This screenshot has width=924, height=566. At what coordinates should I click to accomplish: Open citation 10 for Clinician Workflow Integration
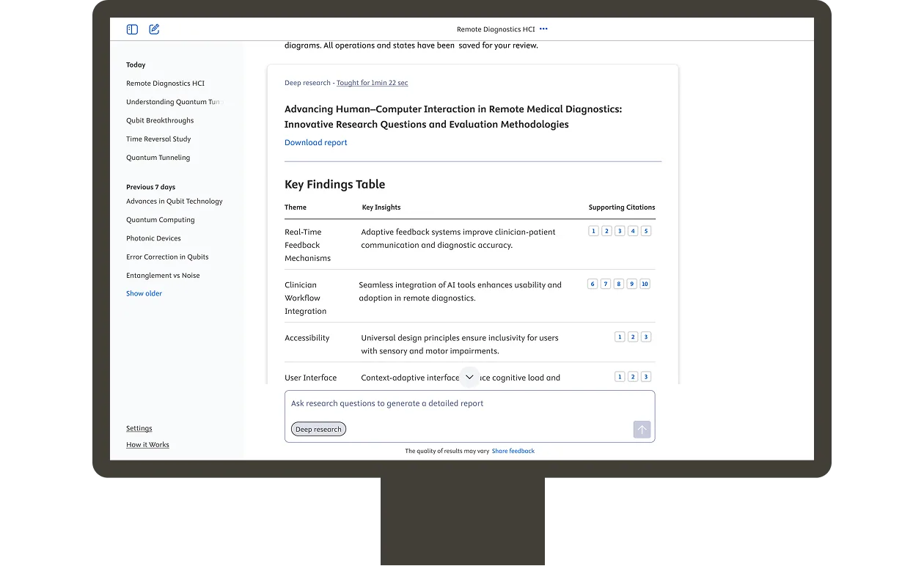click(645, 284)
